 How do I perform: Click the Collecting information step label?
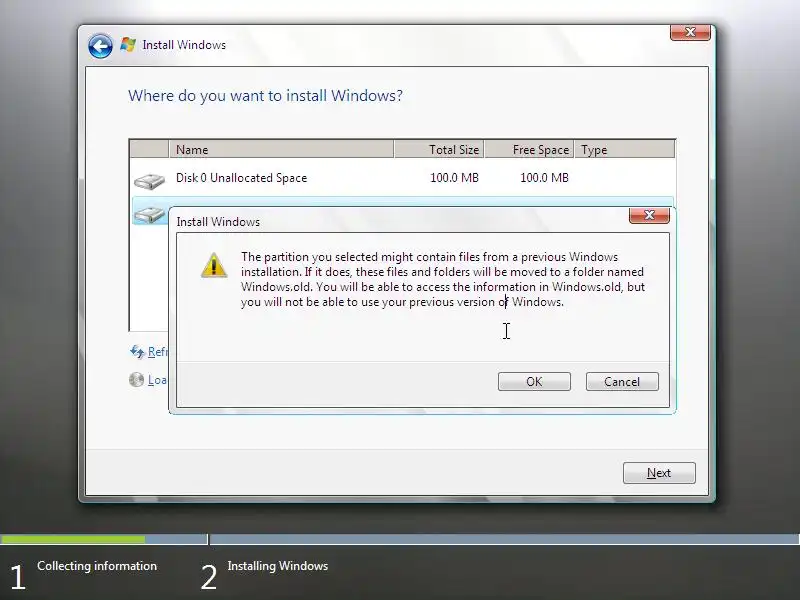point(97,566)
